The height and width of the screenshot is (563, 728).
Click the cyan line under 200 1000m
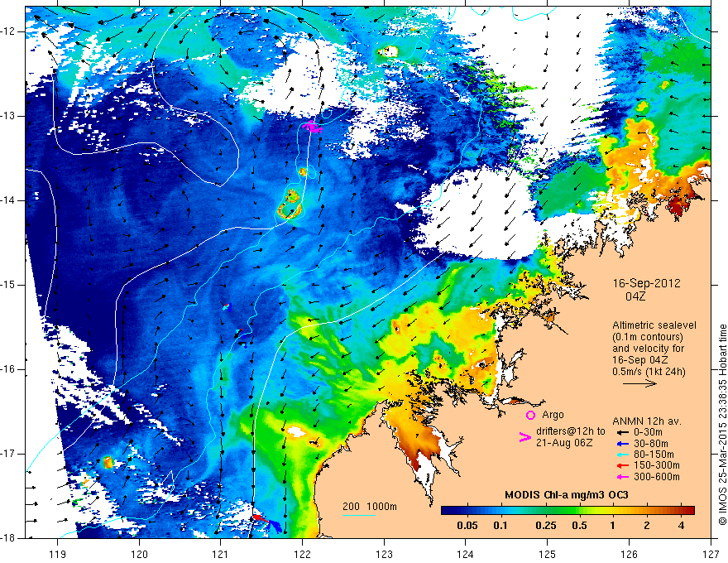tap(359, 515)
